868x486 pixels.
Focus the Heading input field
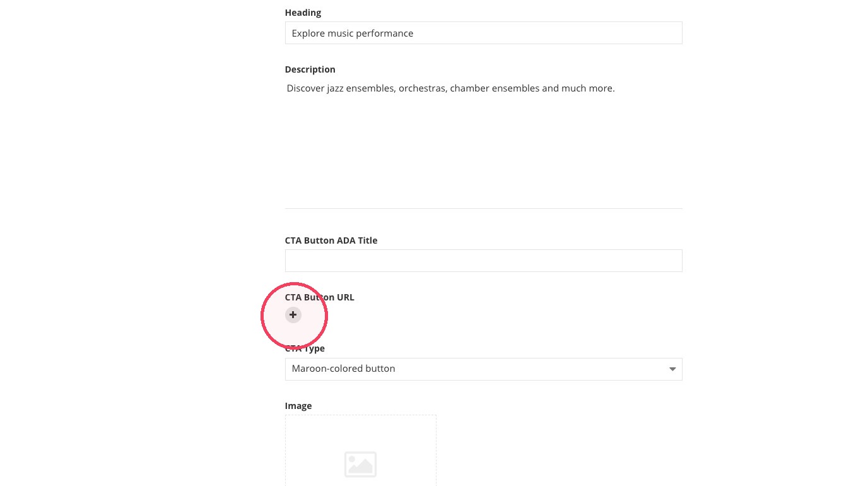483,33
